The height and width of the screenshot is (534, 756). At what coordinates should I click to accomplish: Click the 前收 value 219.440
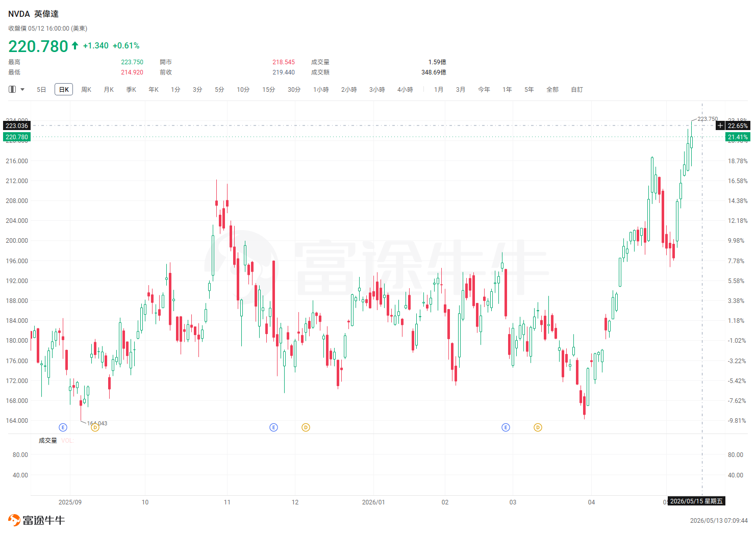[284, 72]
